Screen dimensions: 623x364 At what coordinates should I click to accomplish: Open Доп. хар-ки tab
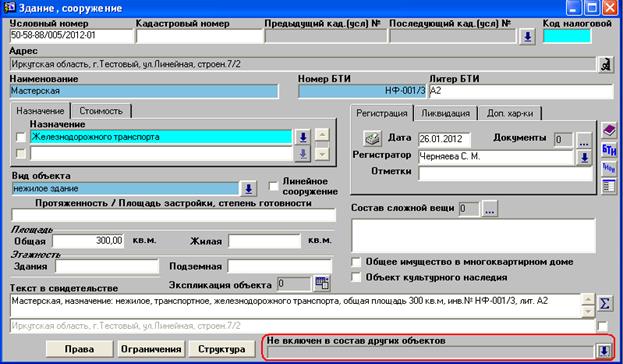[510, 114]
